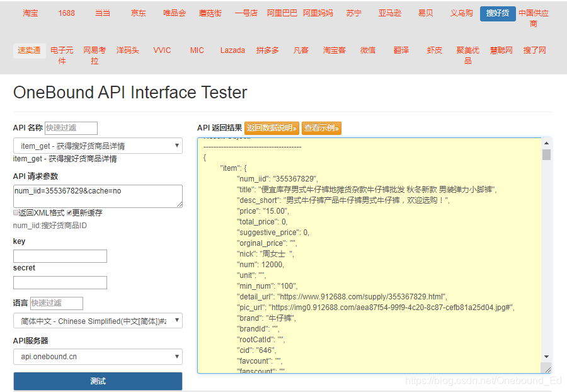
Task: Click the 查看示例 button
Action: tap(321, 128)
